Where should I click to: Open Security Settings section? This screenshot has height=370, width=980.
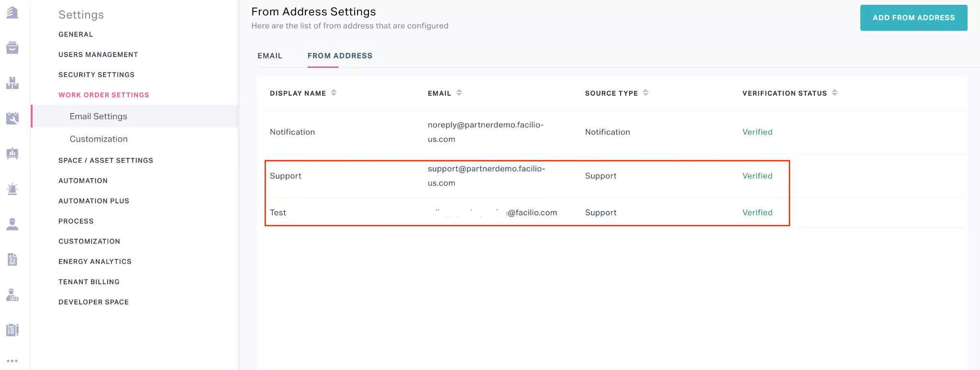coord(97,75)
